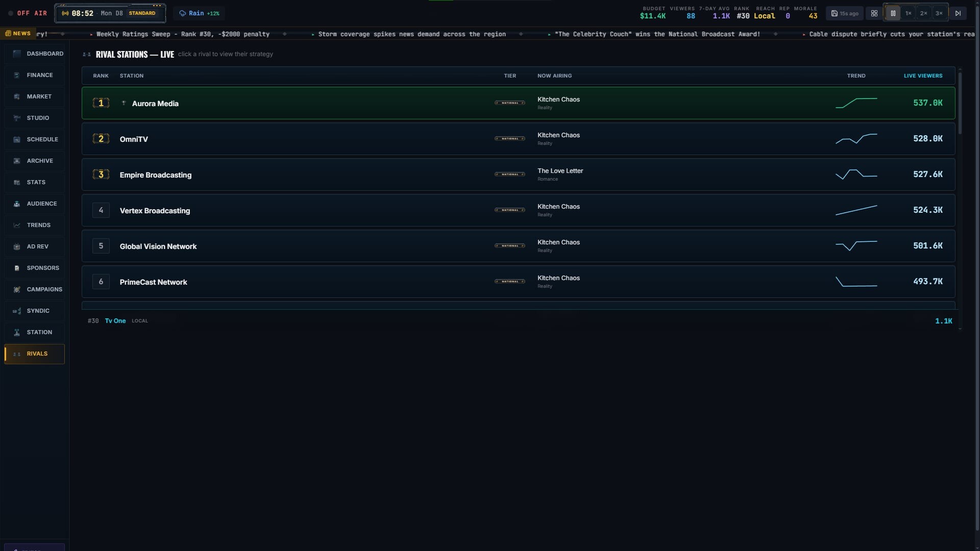Expand the Empire Broadcasting rival row
980x551 pixels.
click(x=518, y=174)
